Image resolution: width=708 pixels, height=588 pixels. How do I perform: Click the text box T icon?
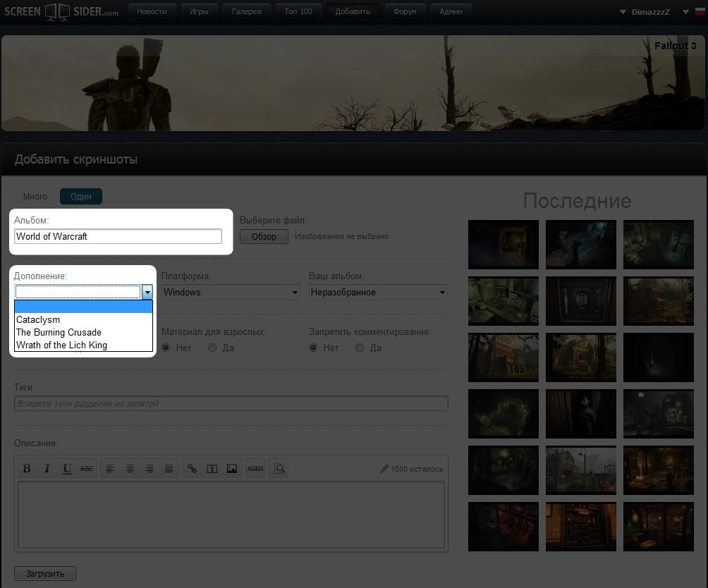[212, 468]
